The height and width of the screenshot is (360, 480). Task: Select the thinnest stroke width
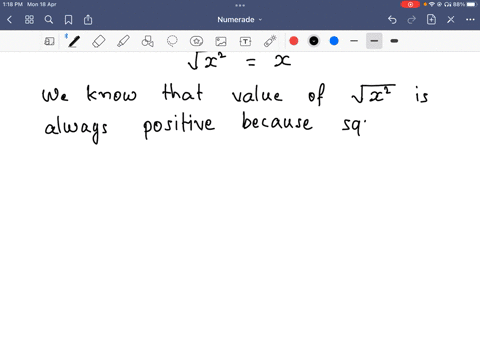coord(354,41)
